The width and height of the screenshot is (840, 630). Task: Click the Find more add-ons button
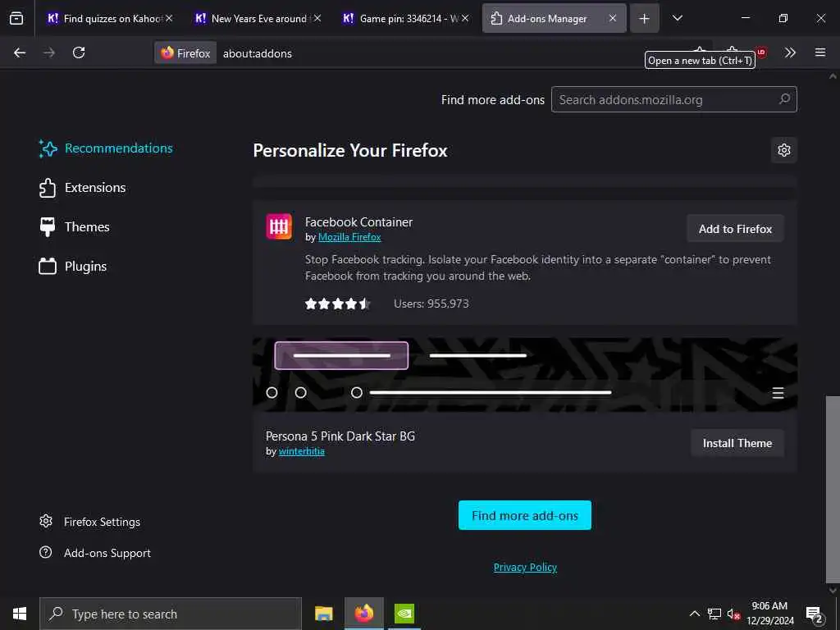[524, 515]
